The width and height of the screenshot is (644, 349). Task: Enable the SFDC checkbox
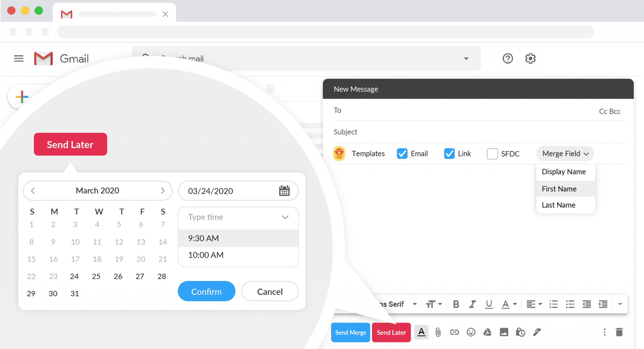tap(492, 153)
